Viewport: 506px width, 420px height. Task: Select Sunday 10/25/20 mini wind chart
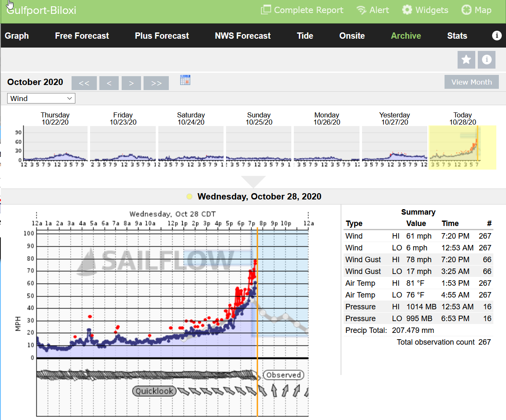259,143
